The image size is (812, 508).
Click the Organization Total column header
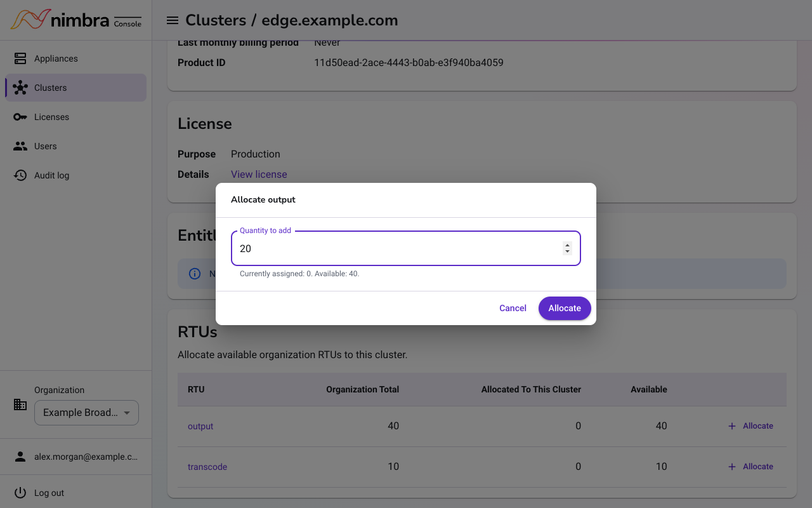click(362, 389)
